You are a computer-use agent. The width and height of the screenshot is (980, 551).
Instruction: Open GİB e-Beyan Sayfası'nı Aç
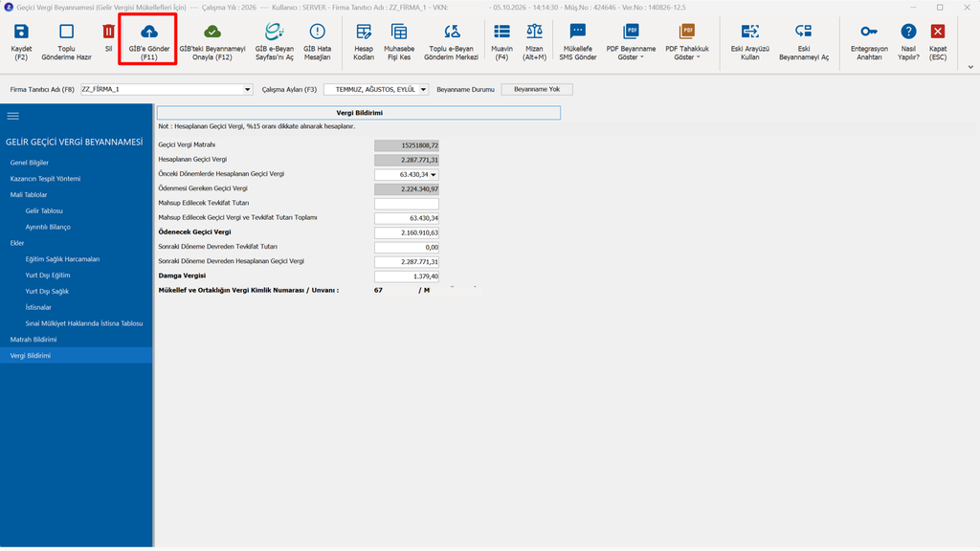(275, 41)
